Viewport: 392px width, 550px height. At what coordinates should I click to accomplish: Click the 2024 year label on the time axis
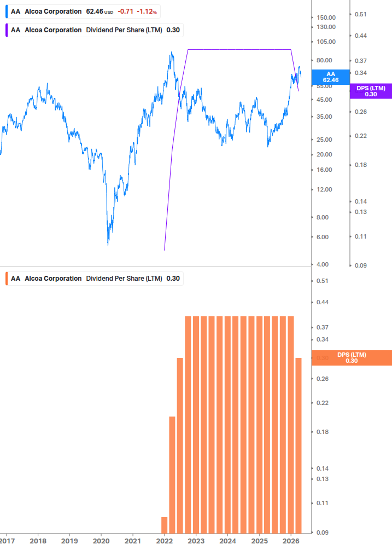click(x=227, y=541)
